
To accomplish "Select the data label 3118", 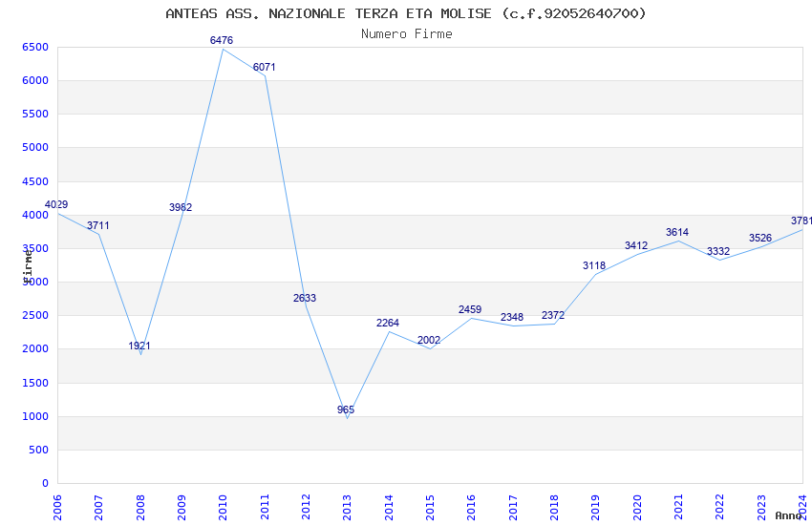I will pyautogui.click(x=594, y=265).
